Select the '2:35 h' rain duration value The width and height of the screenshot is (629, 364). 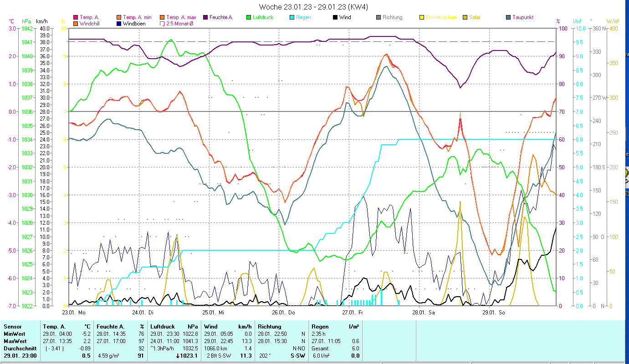[319, 334]
